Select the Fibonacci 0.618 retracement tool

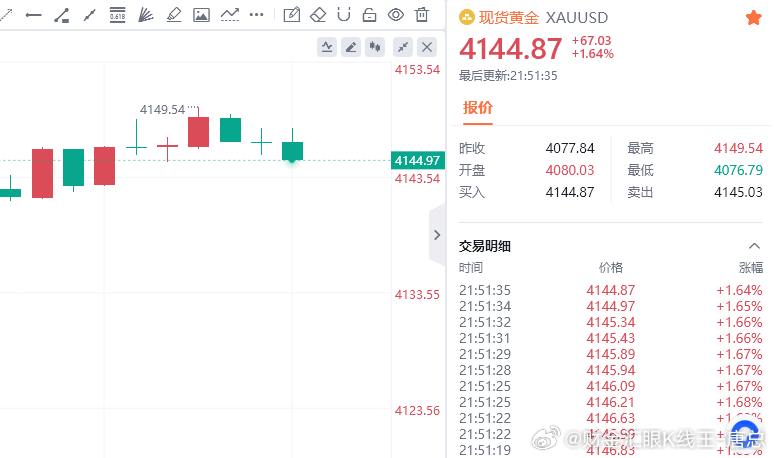pyautogui.click(x=117, y=15)
